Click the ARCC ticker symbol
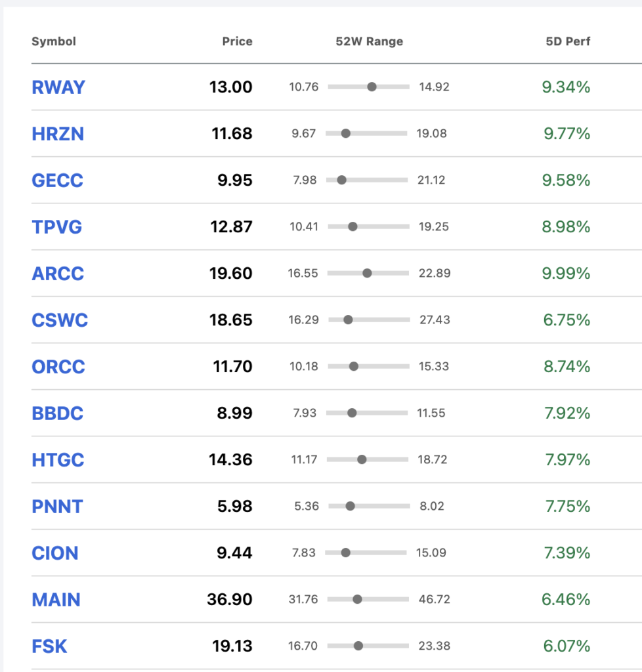The width and height of the screenshot is (642, 672). click(x=58, y=274)
